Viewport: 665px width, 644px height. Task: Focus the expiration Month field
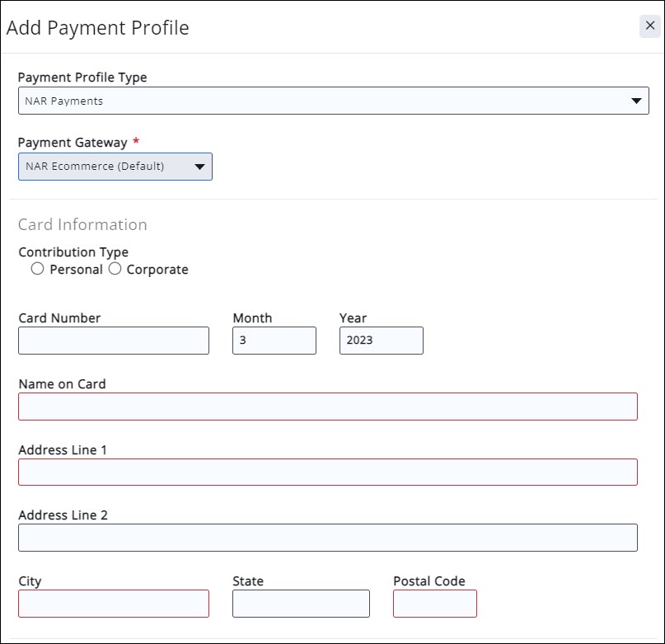[274, 341]
